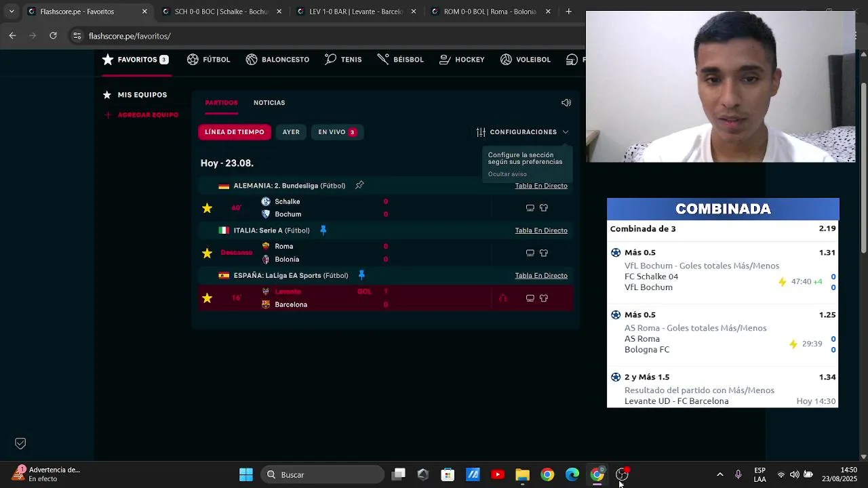Open the Voleibol sport section

coord(526,60)
